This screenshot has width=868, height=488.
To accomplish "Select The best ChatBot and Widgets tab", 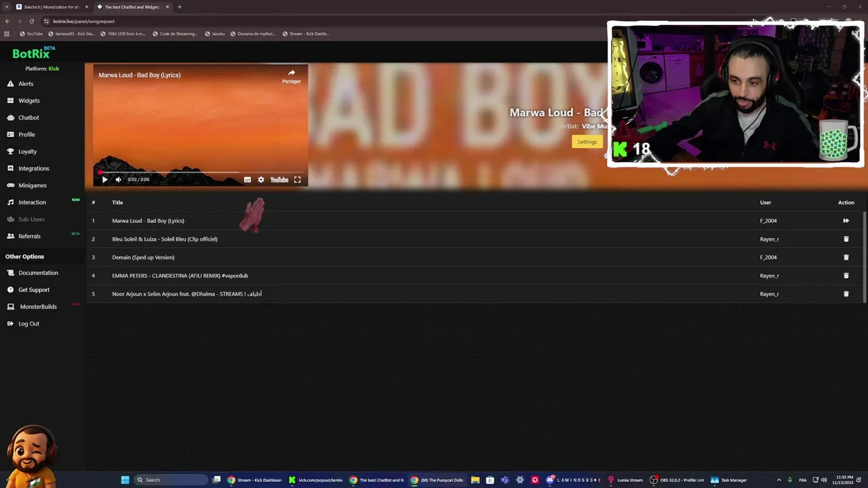I will (132, 7).
